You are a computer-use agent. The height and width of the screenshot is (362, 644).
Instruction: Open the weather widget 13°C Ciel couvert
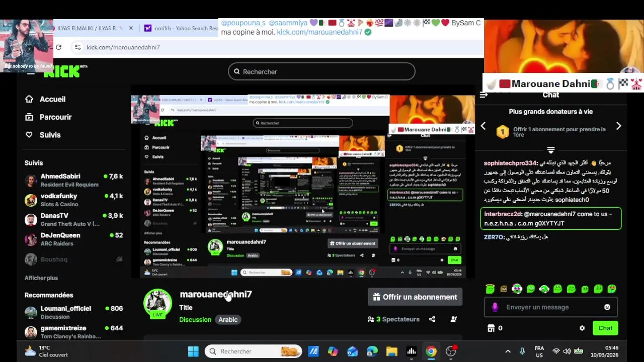[46, 351]
